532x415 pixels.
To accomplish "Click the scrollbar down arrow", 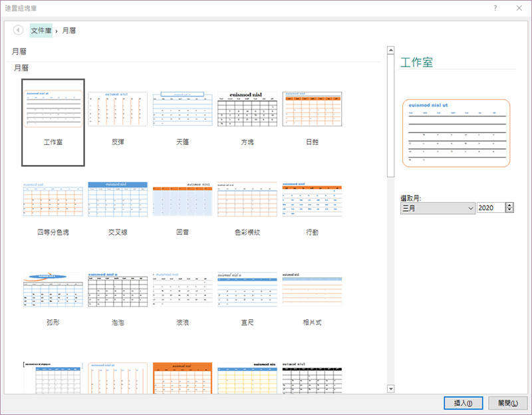I will pyautogui.click(x=391, y=389).
